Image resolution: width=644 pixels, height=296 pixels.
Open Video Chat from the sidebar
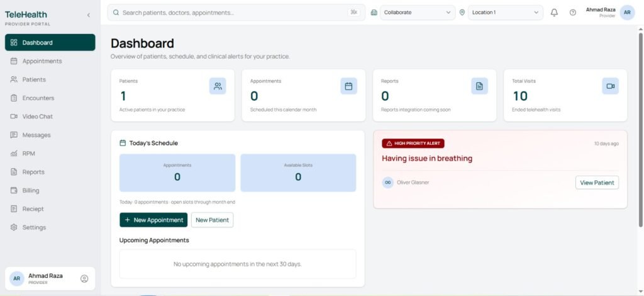pyautogui.click(x=50, y=117)
